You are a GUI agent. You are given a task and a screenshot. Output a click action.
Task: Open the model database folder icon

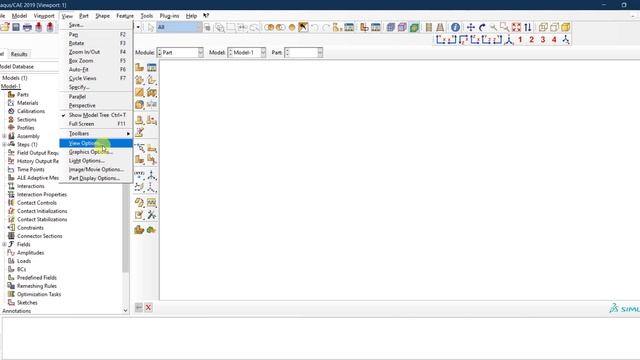[4, 27]
